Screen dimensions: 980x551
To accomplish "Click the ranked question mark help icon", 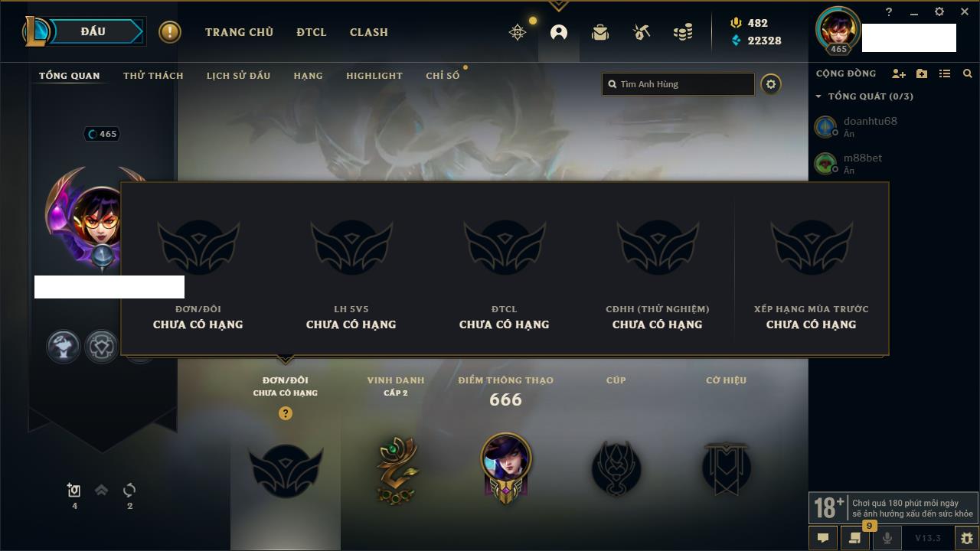I will pos(286,413).
